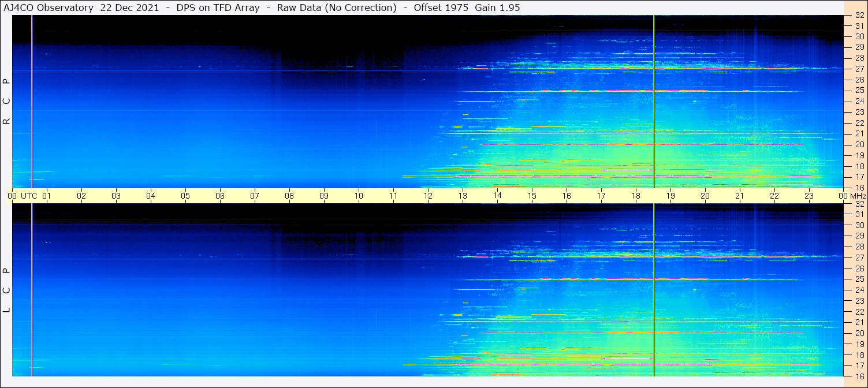Viewport: 868px width, 388px height.
Task: Click the 16 MHz label of RCP panel
Action: click(x=859, y=187)
